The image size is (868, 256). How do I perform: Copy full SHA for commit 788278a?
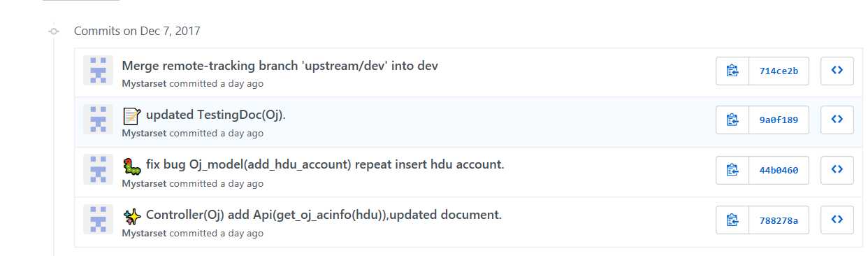(x=732, y=220)
